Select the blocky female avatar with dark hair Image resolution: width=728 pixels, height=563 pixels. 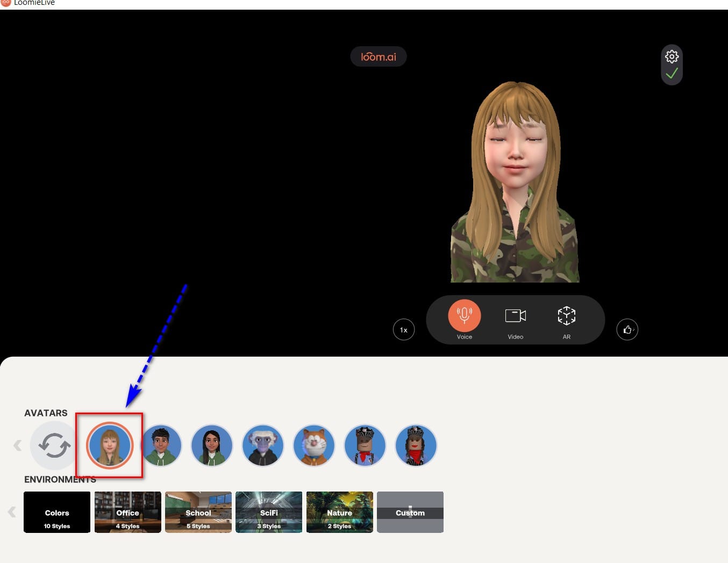tap(416, 445)
